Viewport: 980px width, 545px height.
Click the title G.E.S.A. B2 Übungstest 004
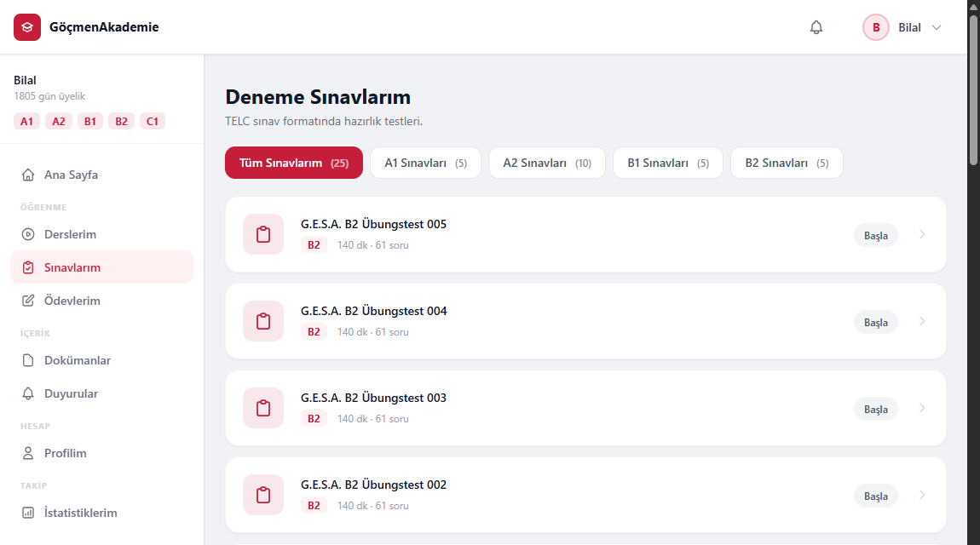(374, 311)
